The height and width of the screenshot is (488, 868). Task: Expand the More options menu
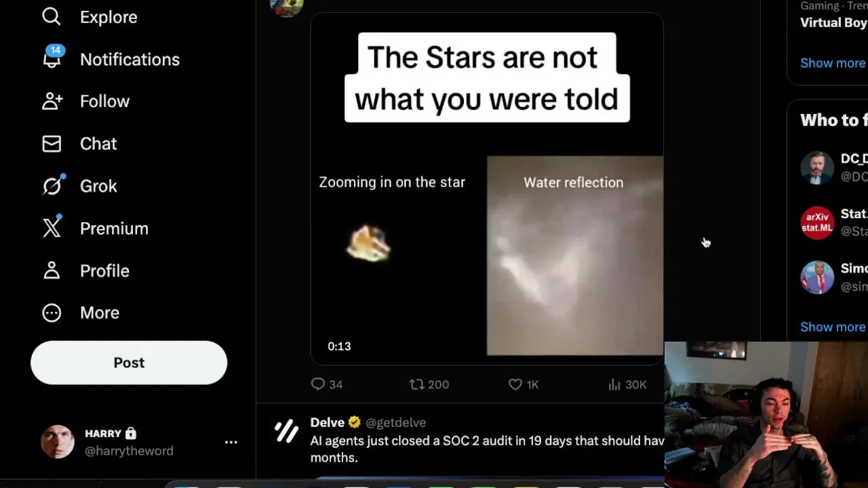[x=52, y=312]
